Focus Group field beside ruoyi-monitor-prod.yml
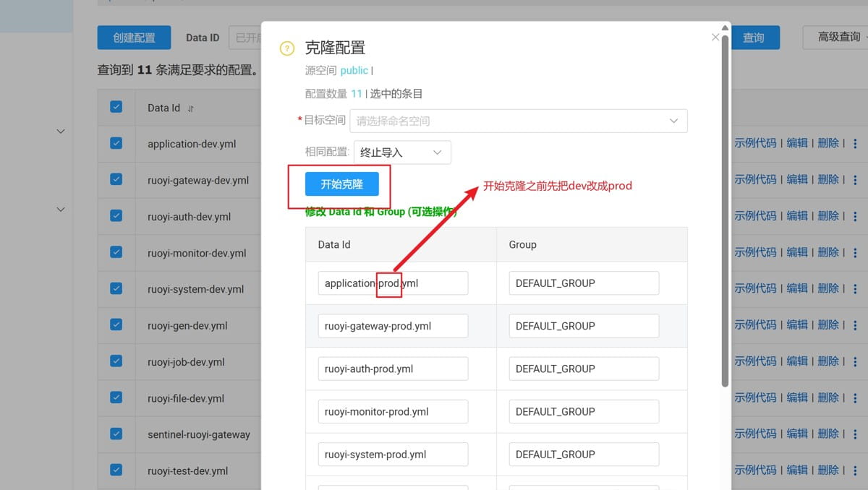Screen dimensions: 868x490 (x=584, y=411)
